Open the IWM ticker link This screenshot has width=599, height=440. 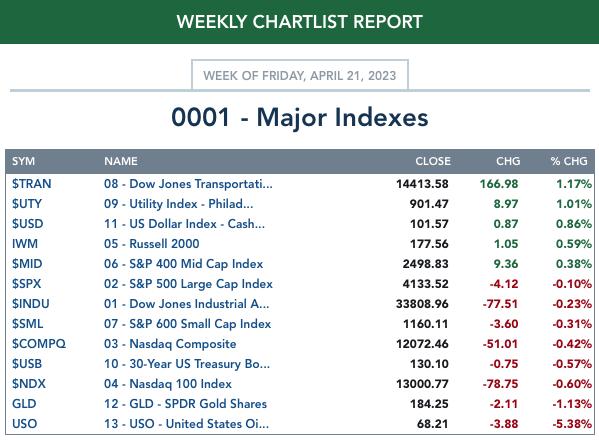coord(25,244)
